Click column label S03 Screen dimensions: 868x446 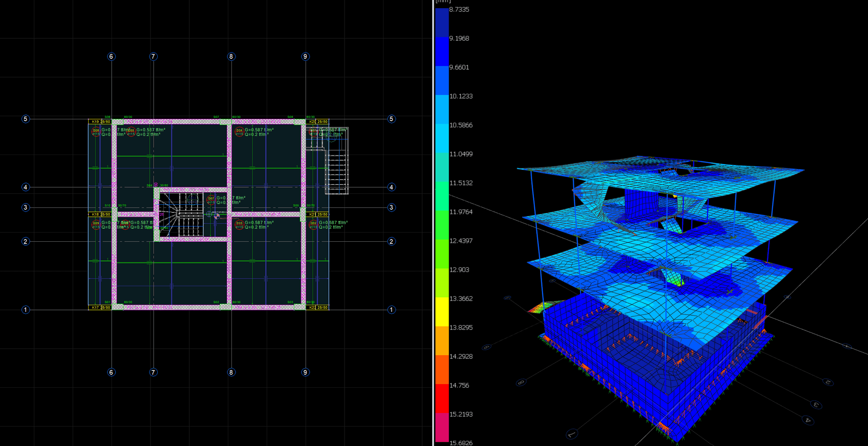click(290, 302)
